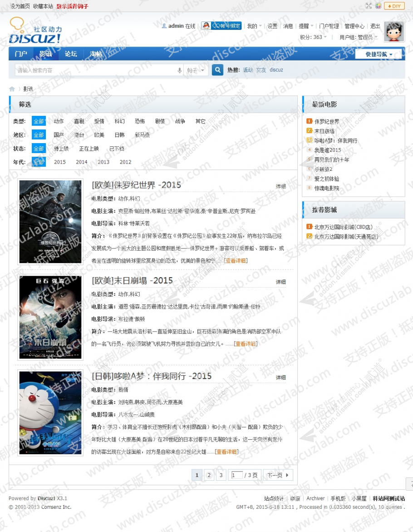The height and width of the screenshot is (532, 413).
Task: Click 收藏本站 link
Action: click(x=43, y=6)
